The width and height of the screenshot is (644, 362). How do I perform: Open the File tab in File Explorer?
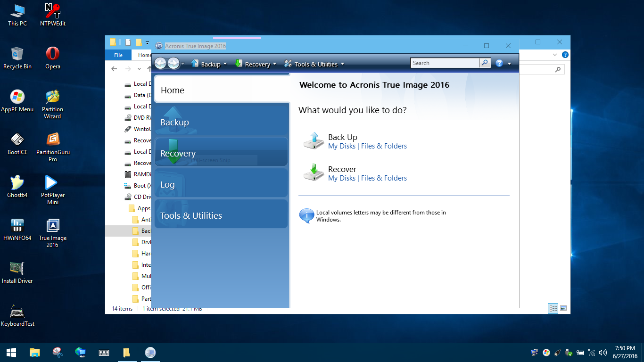point(118,55)
